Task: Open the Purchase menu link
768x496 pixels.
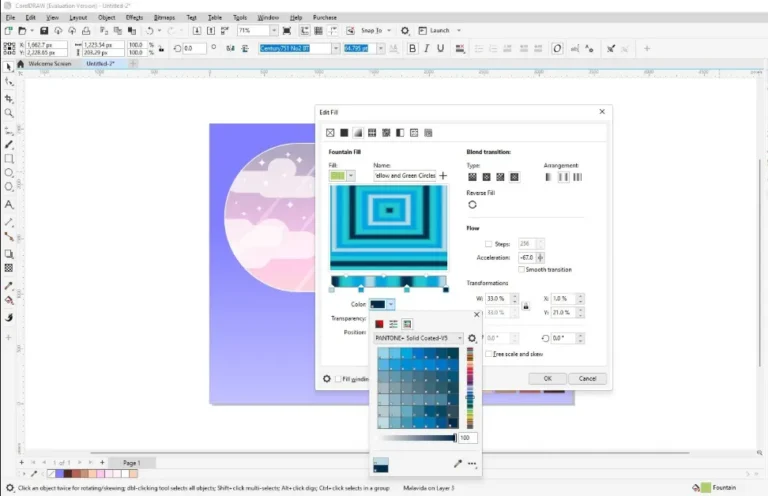Action: point(324,17)
